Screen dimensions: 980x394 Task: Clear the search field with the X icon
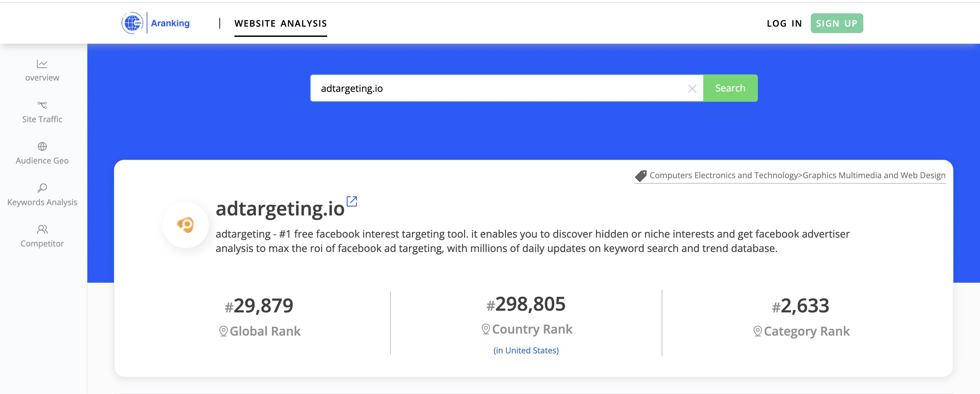coord(692,89)
